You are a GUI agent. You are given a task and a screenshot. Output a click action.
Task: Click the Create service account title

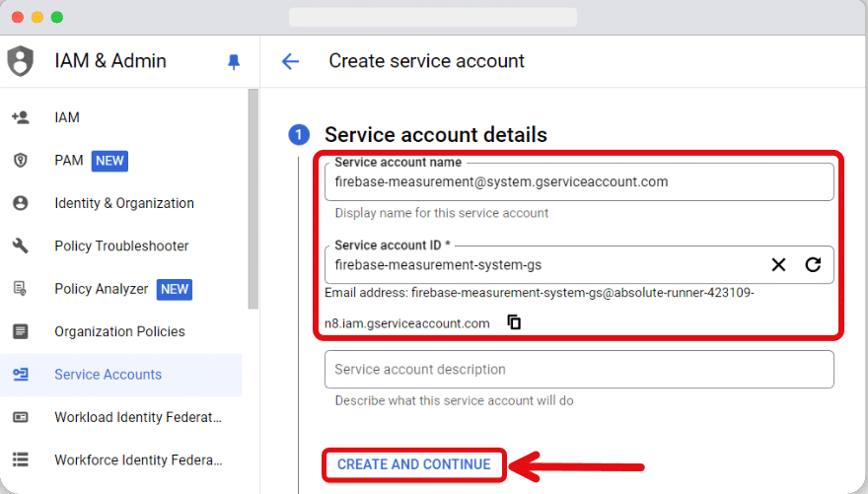click(x=426, y=61)
